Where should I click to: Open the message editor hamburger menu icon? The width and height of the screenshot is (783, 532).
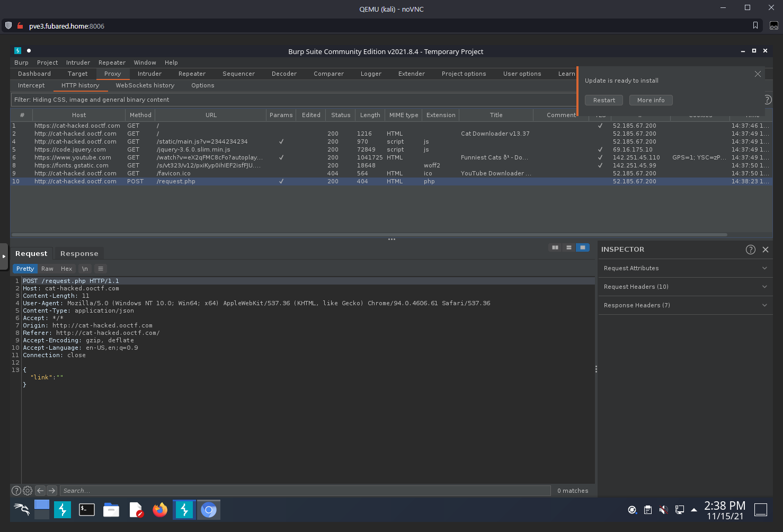[100, 269]
